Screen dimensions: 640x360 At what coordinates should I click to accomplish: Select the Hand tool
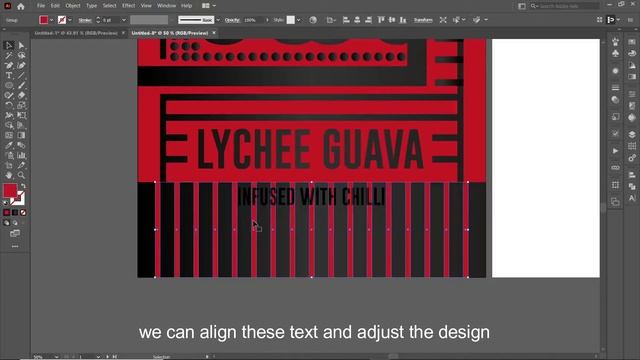[x=9, y=176]
